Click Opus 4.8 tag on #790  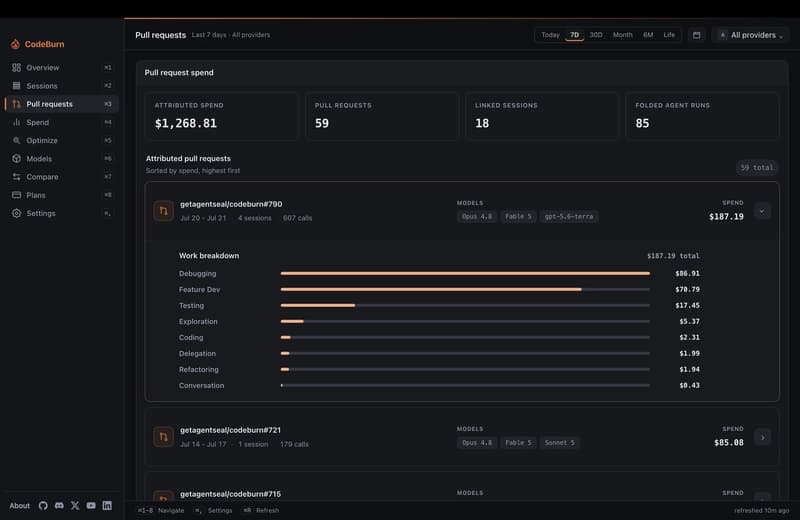[477, 216]
